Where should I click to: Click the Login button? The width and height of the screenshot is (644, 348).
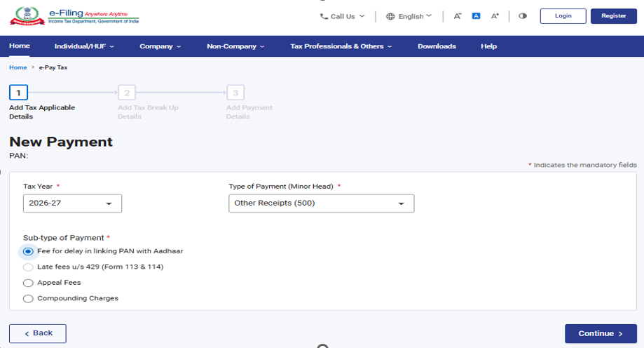[563, 16]
